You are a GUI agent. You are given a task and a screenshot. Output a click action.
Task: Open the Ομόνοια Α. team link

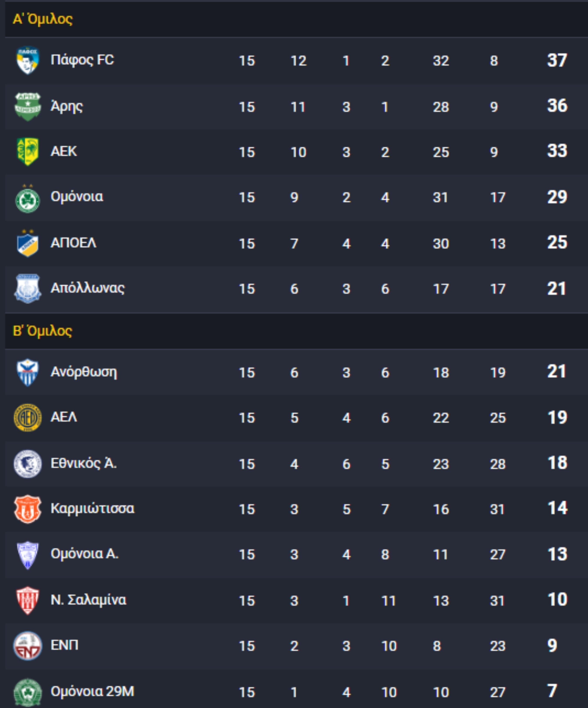tap(85, 554)
